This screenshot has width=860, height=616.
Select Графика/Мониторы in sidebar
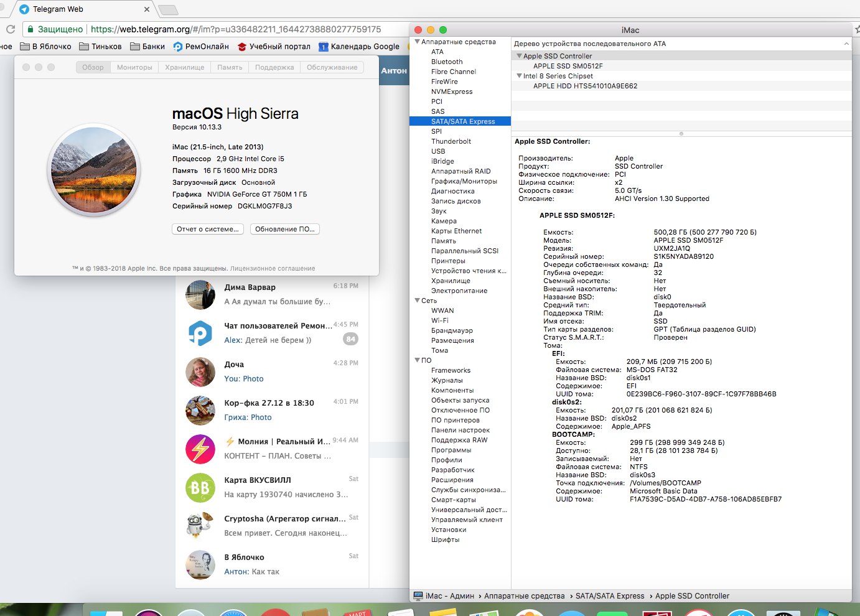464,181
